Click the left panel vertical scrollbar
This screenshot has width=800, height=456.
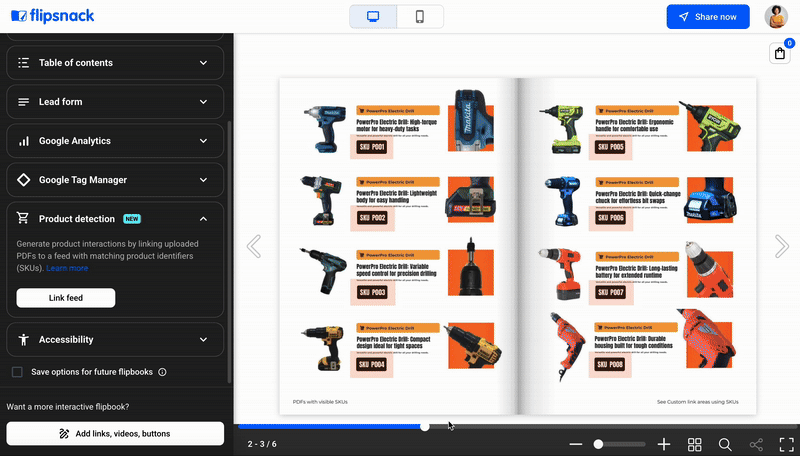point(229,252)
